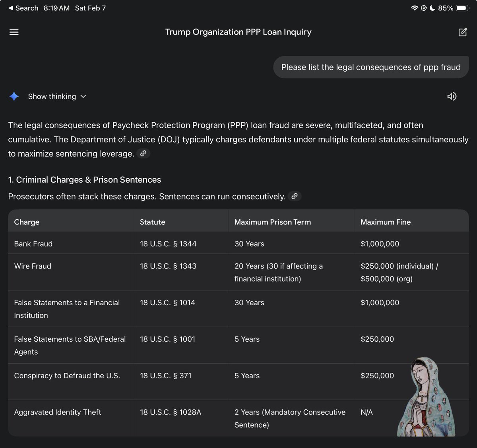Open the source link after 'sentencing leverage.'

click(143, 154)
